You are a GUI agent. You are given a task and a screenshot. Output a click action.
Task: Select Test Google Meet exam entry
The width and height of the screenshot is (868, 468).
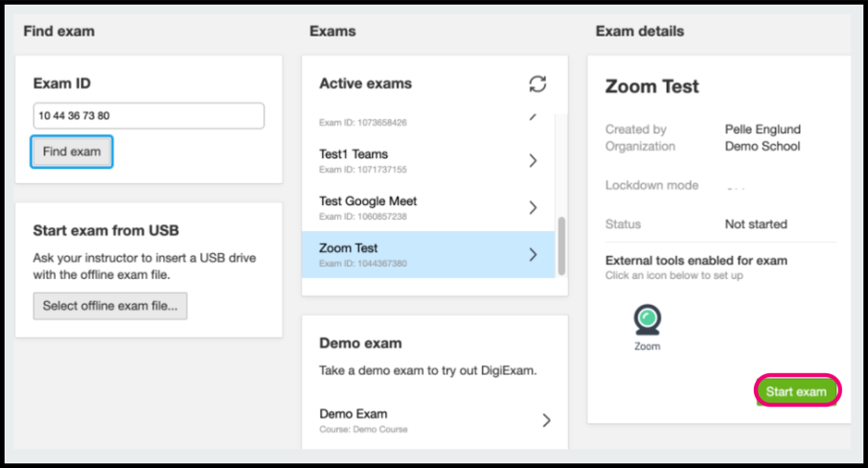(x=428, y=208)
